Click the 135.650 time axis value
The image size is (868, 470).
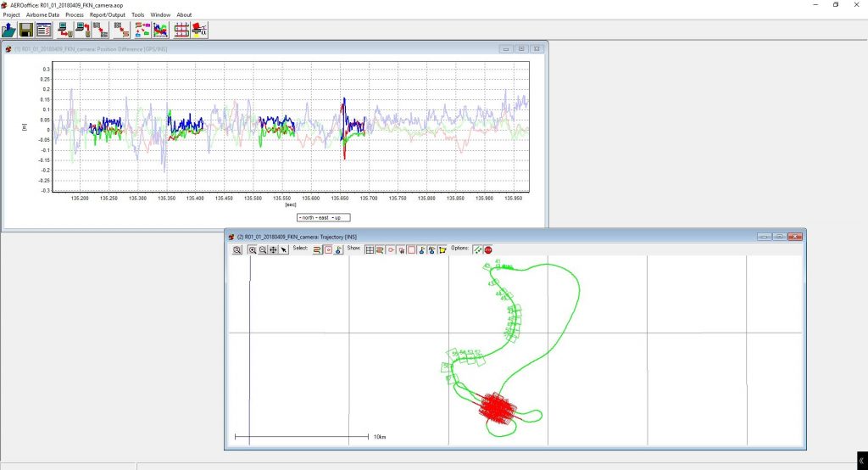339,198
